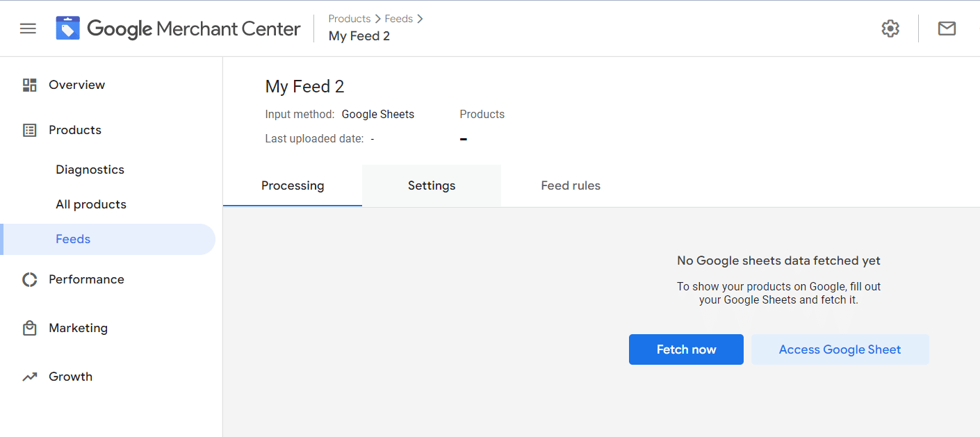Click the Access Google Sheet button
980x437 pixels.
pos(840,349)
